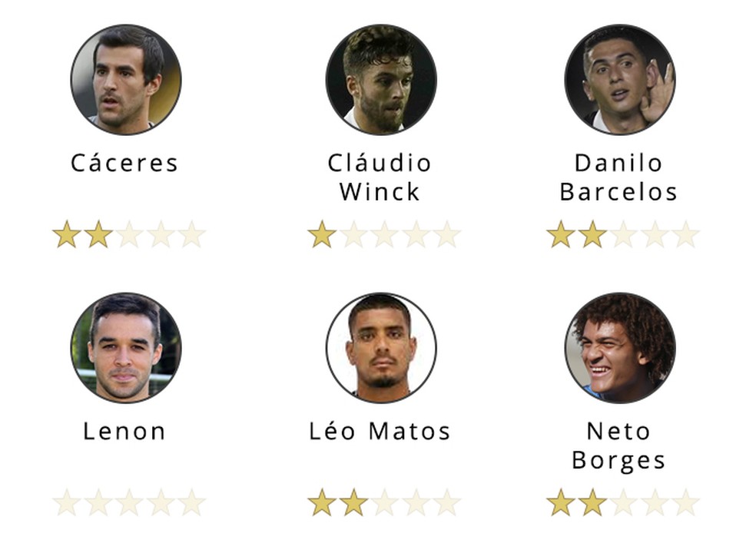Click the Léo Matos name text

[380, 432]
